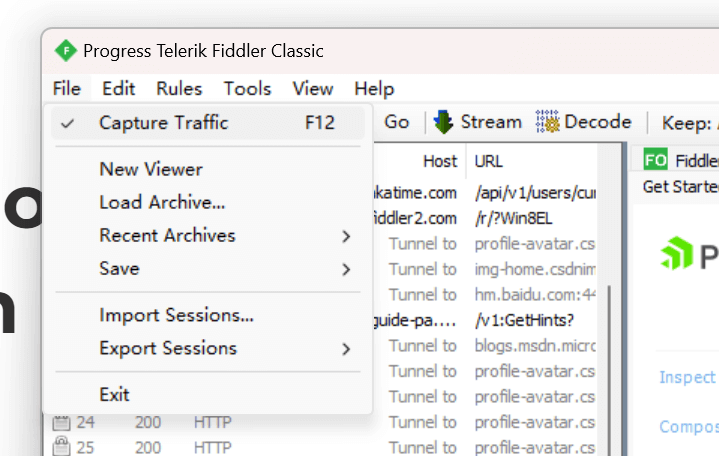Click the lock icon of session 25
719x456 pixels.
point(60,446)
